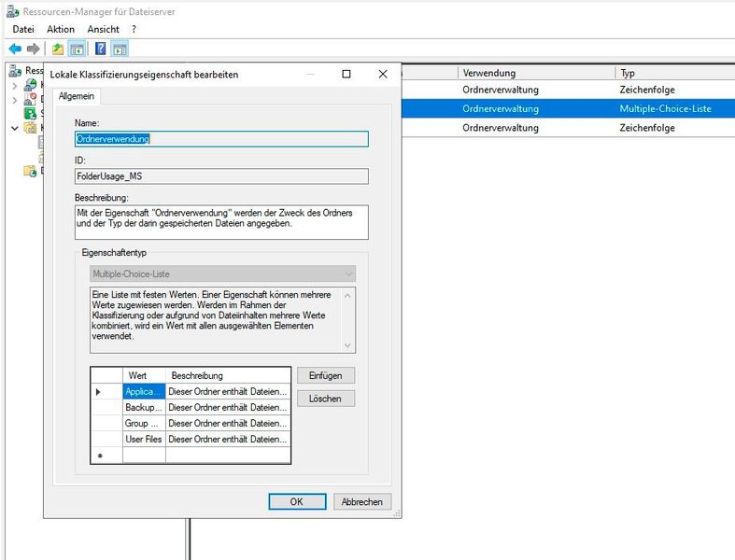Screen dimensions: 735x560
Task: Click the Wert column header in the grid
Action: click(144, 375)
